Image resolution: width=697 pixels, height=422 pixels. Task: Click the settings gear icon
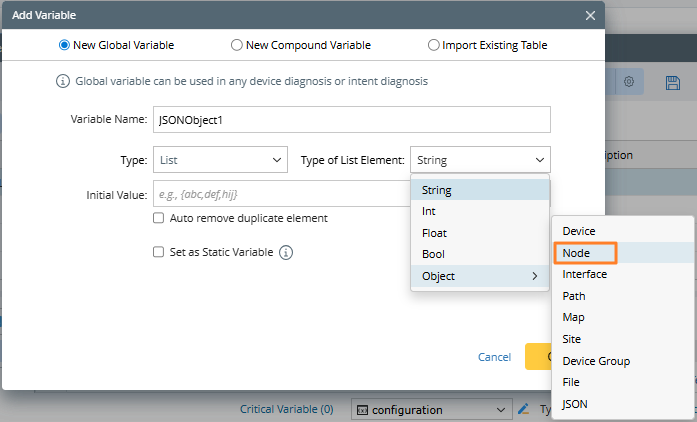pyautogui.click(x=630, y=83)
